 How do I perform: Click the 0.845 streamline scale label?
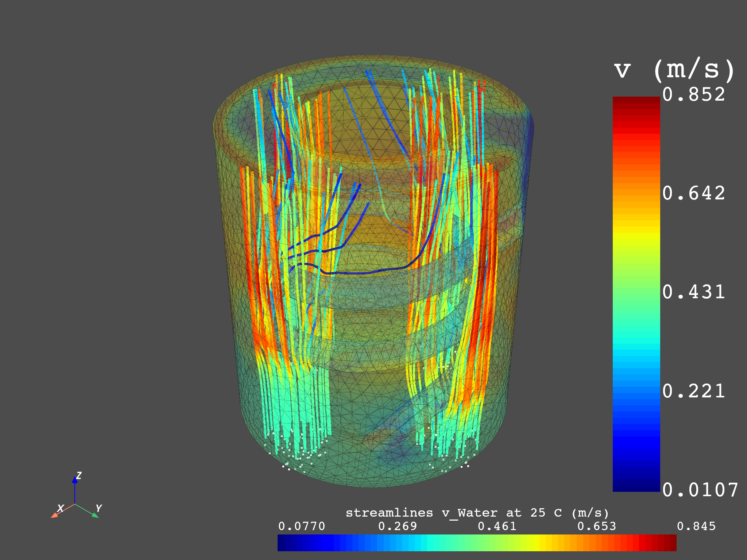pyautogui.click(x=696, y=526)
